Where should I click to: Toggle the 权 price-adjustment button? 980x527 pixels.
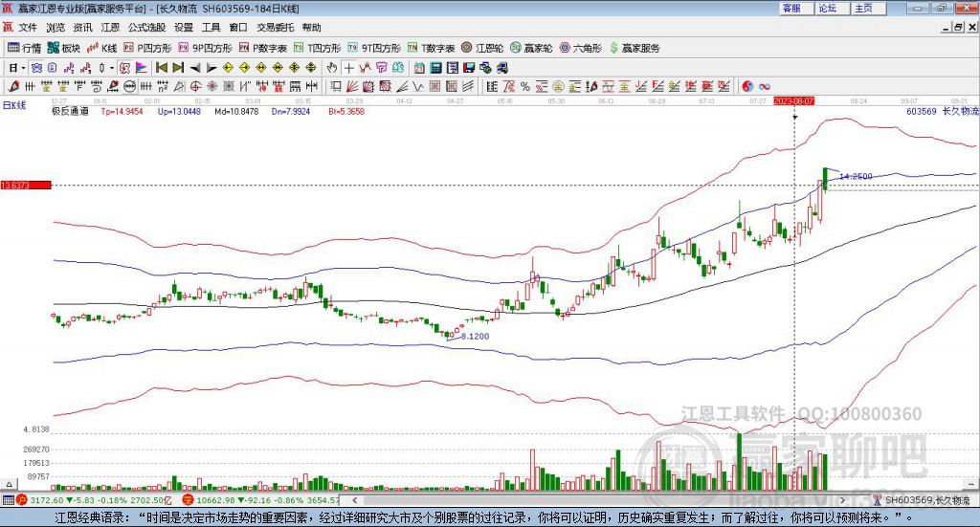[x=124, y=68]
